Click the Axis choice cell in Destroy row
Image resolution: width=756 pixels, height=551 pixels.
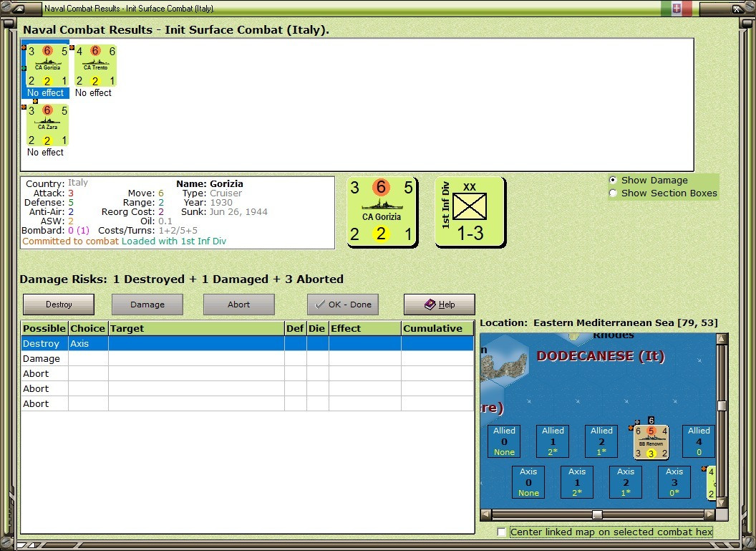pos(88,343)
